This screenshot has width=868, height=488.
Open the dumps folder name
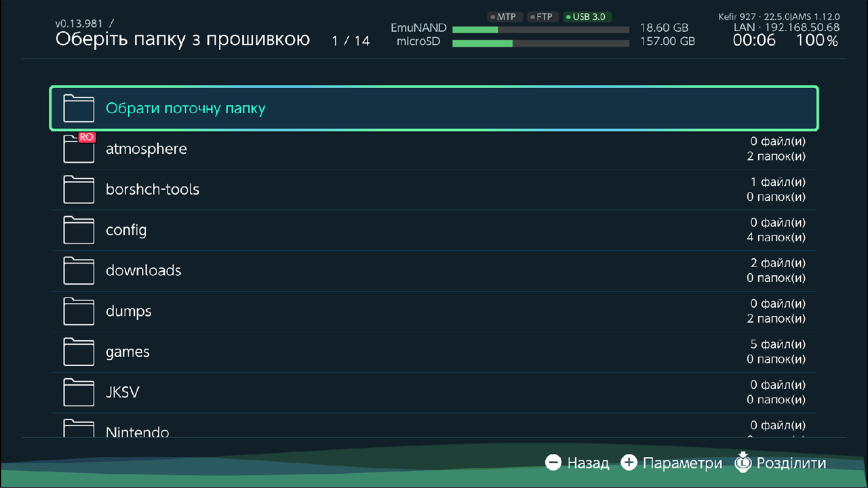tap(129, 312)
